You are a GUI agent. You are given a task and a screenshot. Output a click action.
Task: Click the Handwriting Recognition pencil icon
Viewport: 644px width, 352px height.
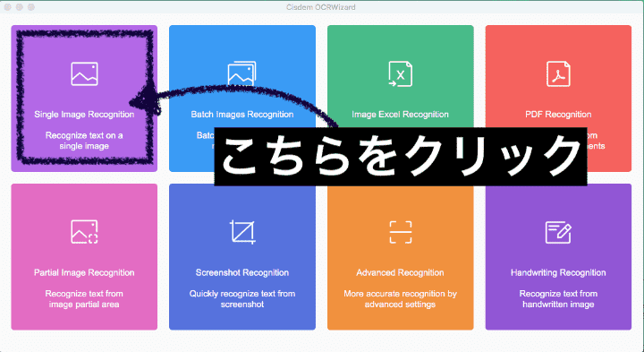(x=558, y=232)
